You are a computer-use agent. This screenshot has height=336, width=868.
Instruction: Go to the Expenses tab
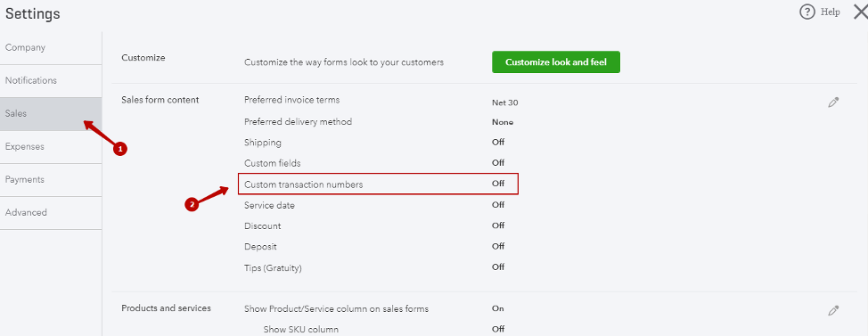tap(51, 147)
